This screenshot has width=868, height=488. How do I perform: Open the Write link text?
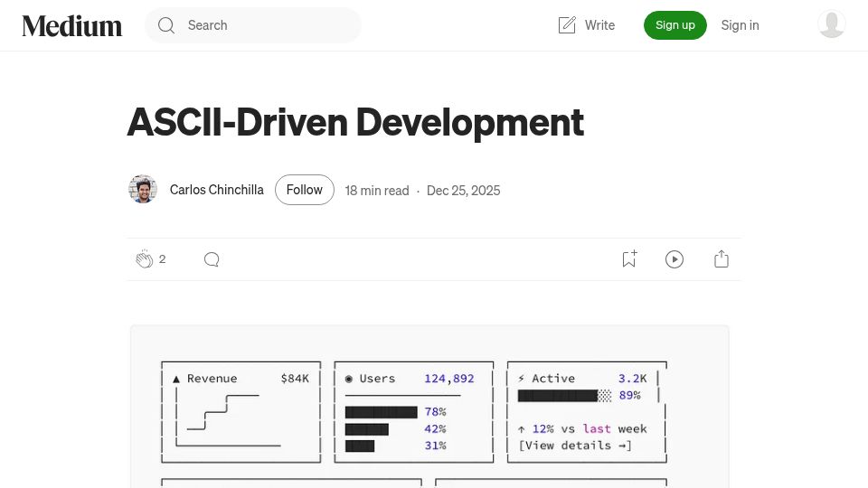coord(599,25)
